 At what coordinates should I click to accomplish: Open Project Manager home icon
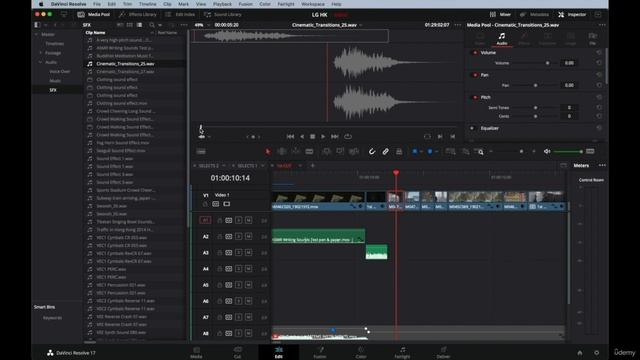[580, 353]
